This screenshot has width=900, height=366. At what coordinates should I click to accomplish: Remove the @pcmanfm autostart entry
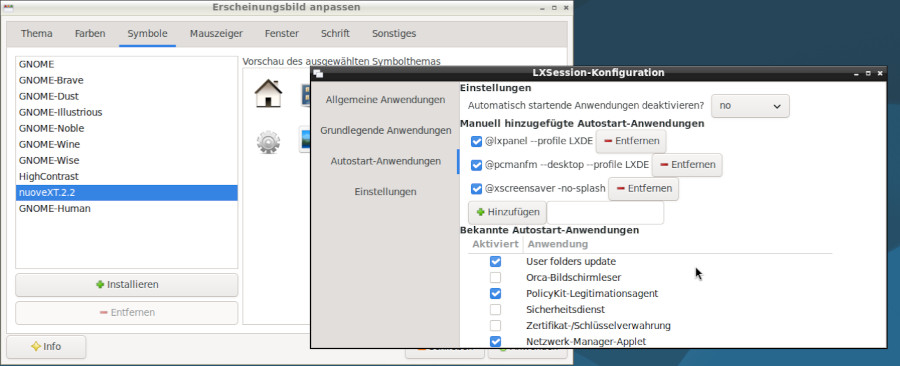coord(687,165)
